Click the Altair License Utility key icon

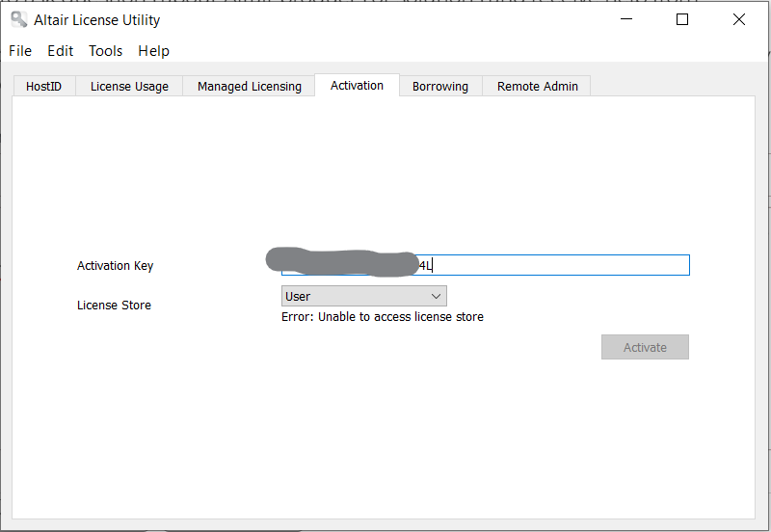click(18, 19)
